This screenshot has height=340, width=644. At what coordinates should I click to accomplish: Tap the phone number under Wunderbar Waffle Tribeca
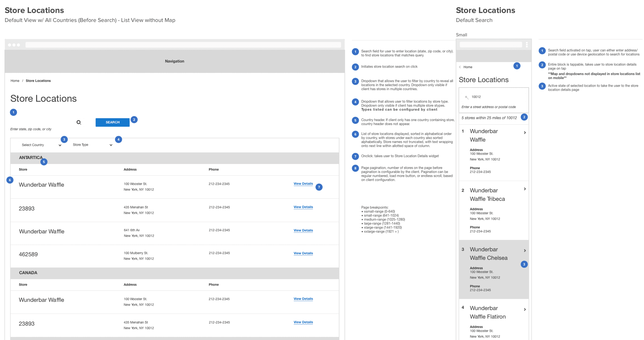[480, 231]
